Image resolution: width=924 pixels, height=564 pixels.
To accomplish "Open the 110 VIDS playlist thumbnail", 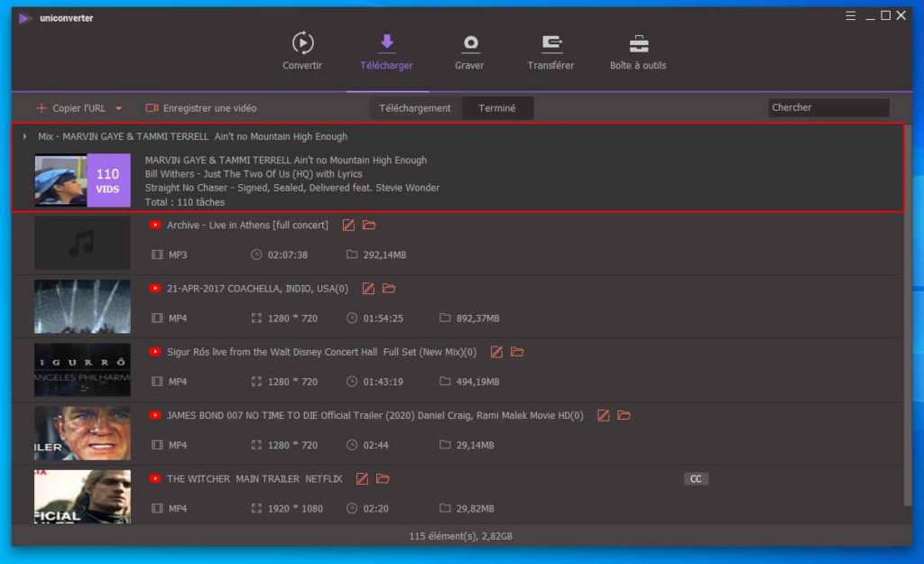I will tap(82, 180).
